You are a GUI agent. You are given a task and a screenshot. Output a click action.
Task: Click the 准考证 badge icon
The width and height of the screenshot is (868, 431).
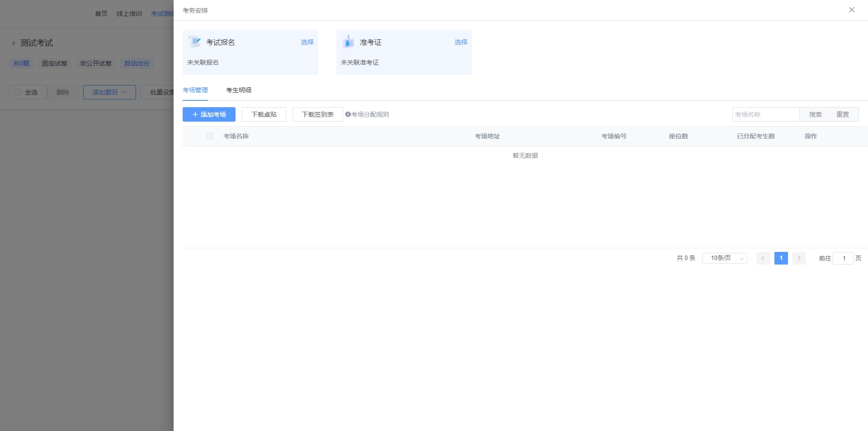click(349, 42)
